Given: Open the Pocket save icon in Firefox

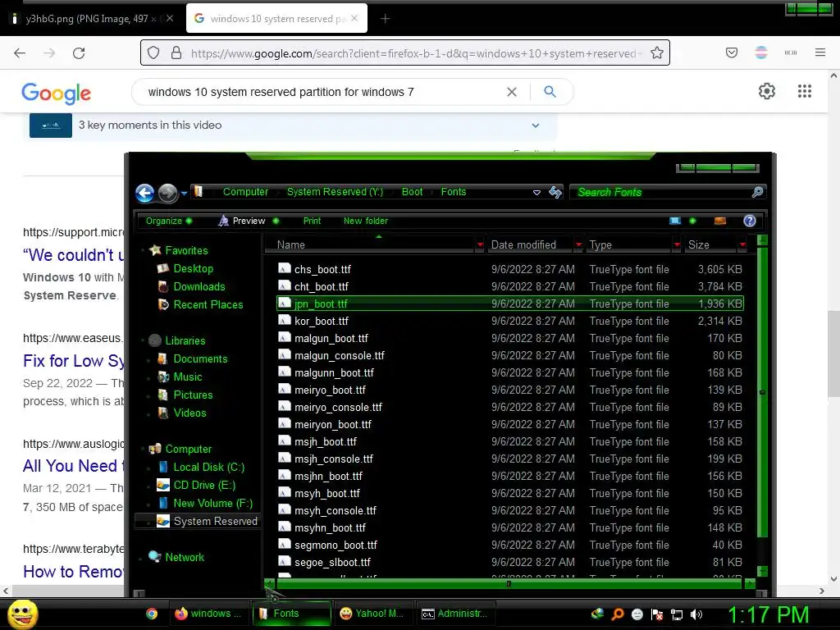Looking at the screenshot, I should [x=731, y=52].
